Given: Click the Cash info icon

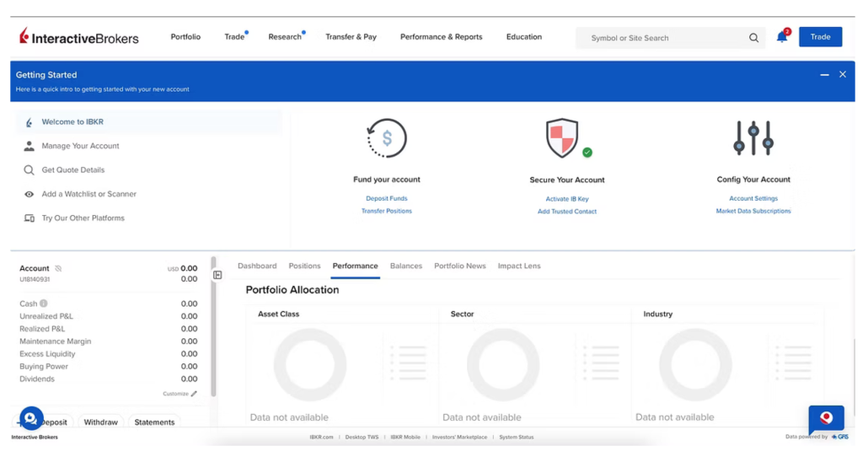Looking at the screenshot, I should pos(44,304).
